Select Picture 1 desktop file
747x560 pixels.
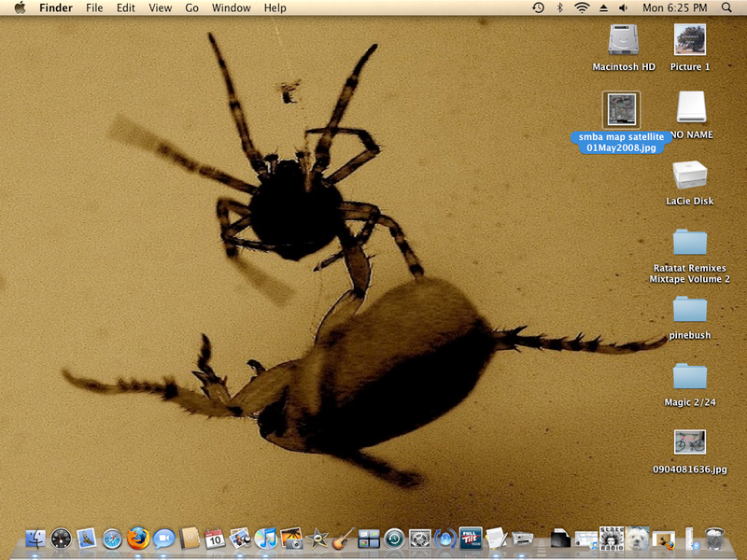(x=690, y=40)
